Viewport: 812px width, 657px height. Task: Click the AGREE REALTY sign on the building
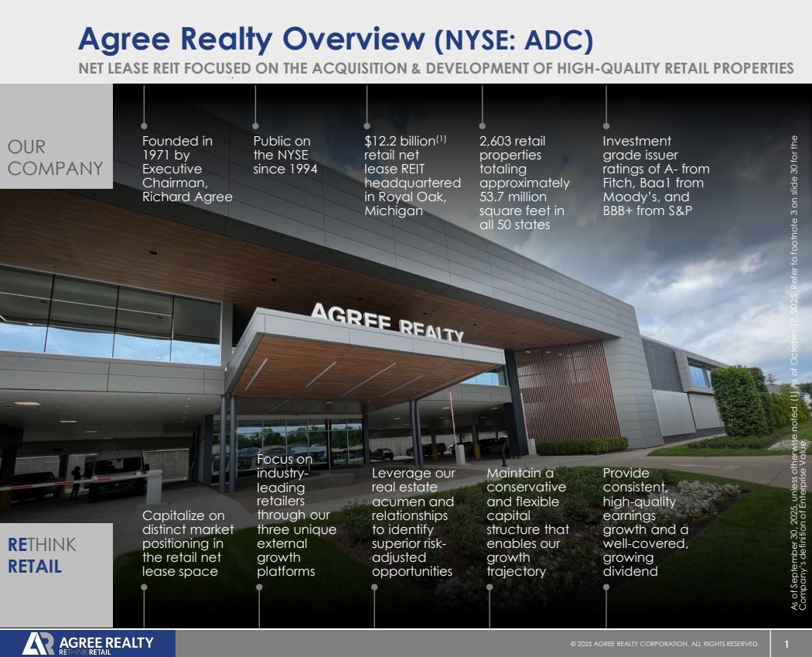click(387, 322)
